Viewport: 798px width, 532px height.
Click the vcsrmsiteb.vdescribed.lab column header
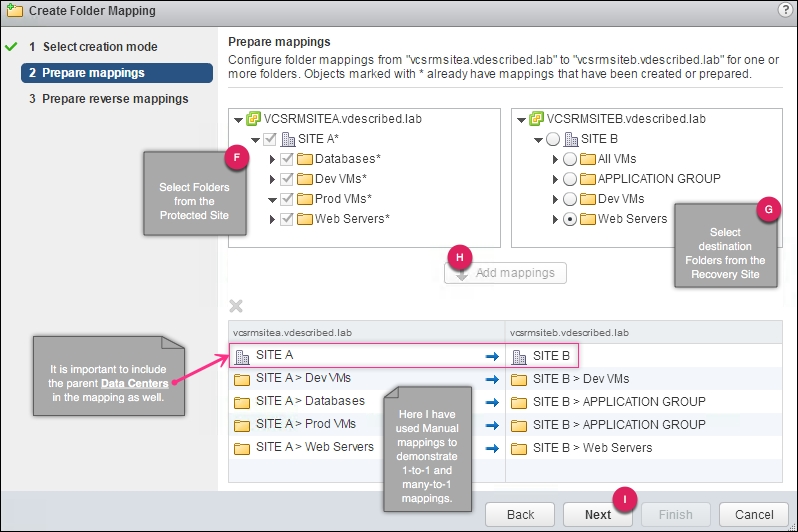644,332
